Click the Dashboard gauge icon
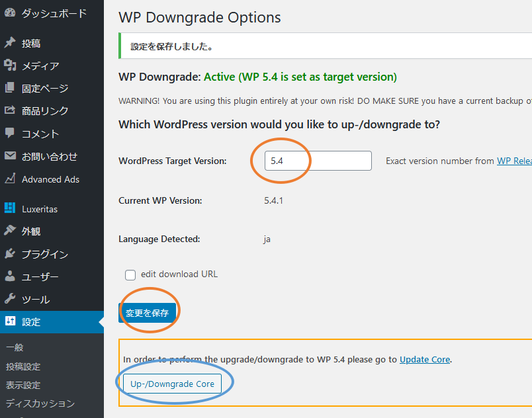The height and width of the screenshot is (418, 532). pyautogui.click(x=10, y=13)
